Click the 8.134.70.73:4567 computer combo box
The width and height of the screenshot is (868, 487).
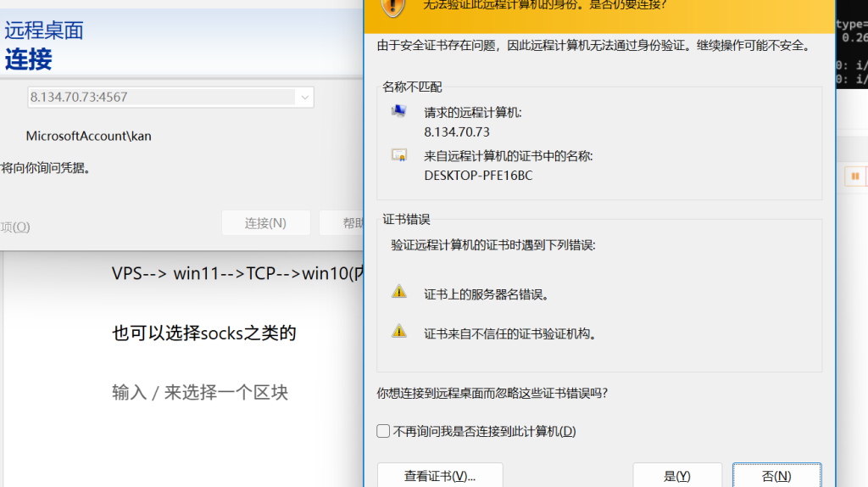pos(161,98)
